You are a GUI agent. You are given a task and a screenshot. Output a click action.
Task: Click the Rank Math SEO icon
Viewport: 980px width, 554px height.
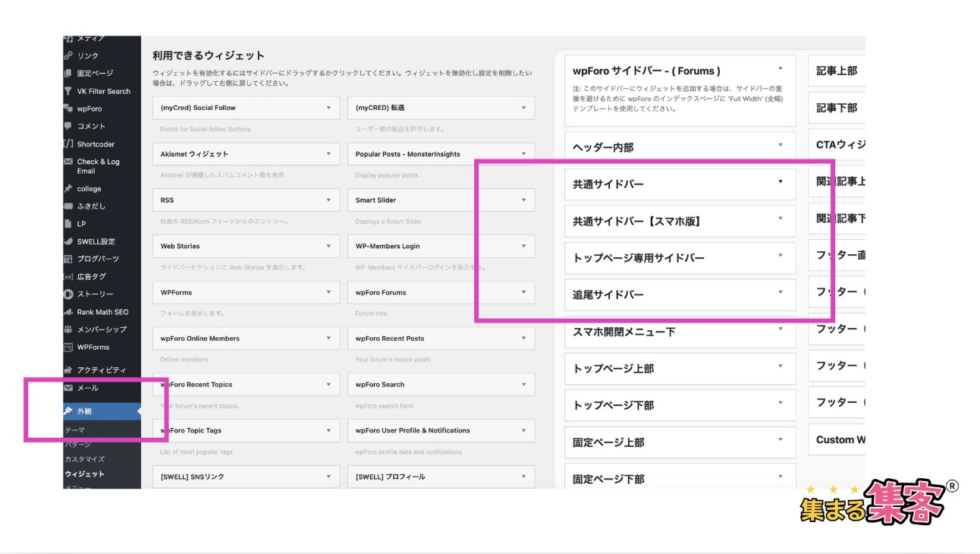coord(68,312)
